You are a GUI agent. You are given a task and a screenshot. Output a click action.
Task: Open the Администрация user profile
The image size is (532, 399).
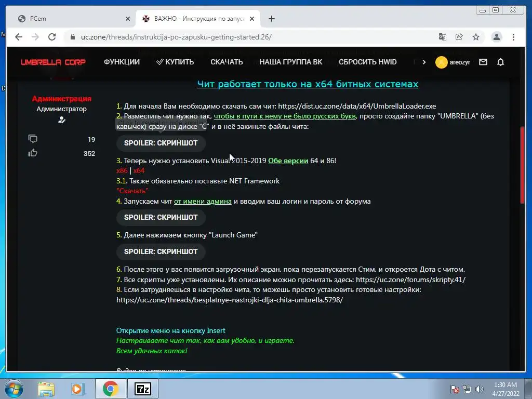pyautogui.click(x=61, y=99)
